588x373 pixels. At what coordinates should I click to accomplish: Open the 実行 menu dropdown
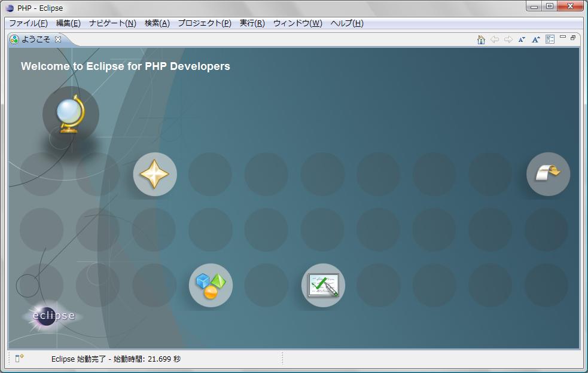click(x=251, y=22)
